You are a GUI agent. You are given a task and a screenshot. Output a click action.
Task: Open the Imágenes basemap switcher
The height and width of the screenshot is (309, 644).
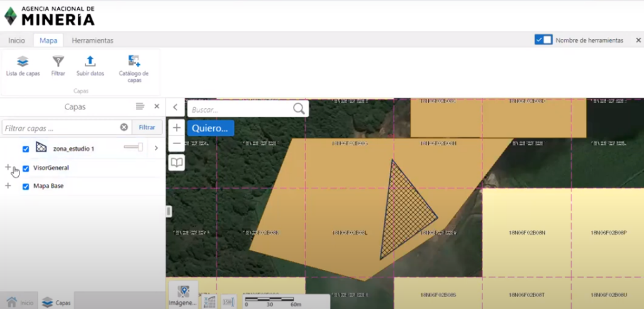pos(183,295)
